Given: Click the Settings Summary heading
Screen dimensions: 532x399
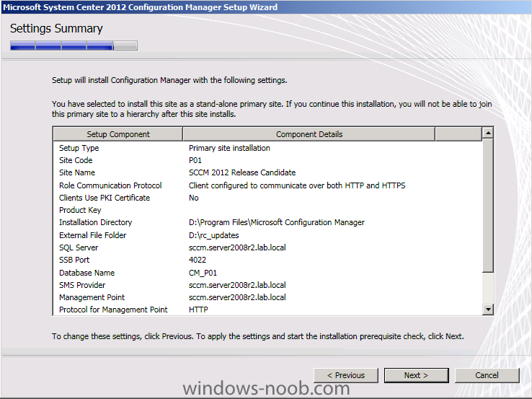Looking at the screenshot, I should [56, 29].
